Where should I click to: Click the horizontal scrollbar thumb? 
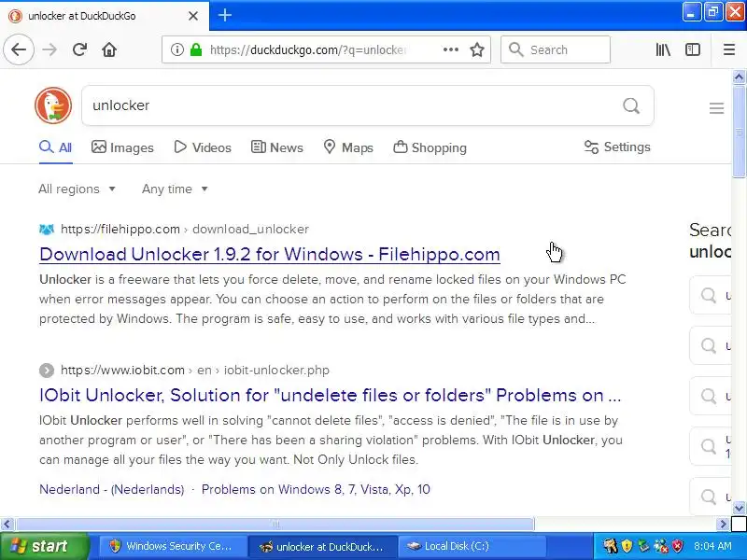point(275,525)
